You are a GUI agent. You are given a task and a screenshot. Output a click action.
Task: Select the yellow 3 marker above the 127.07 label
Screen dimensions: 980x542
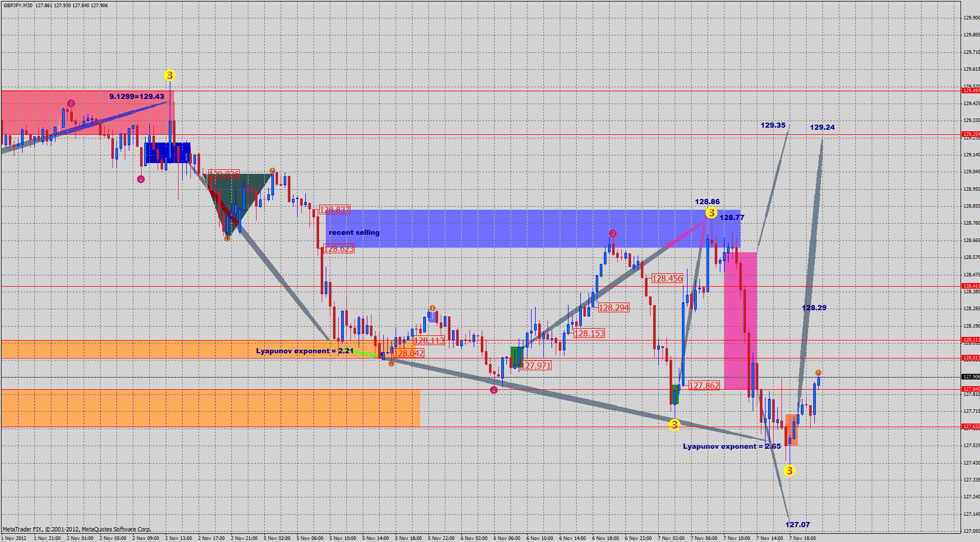pyautogui.click(x=789, y=470)
